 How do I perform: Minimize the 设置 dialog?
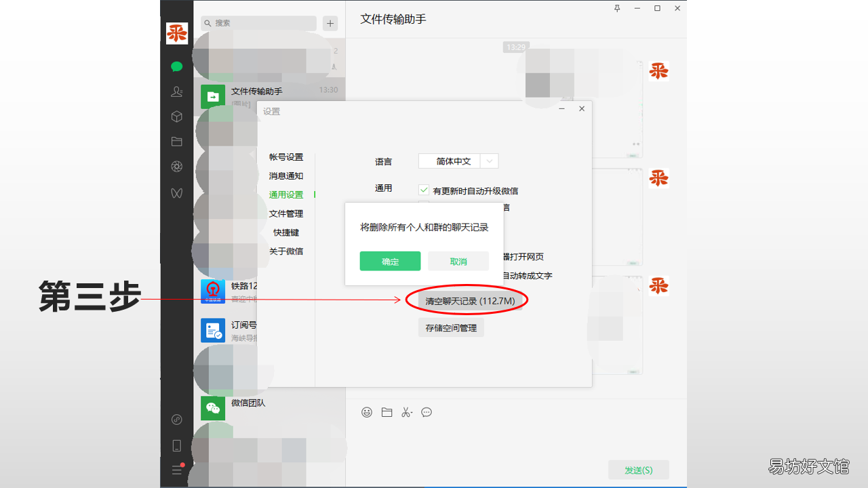(x=561, y=108)
